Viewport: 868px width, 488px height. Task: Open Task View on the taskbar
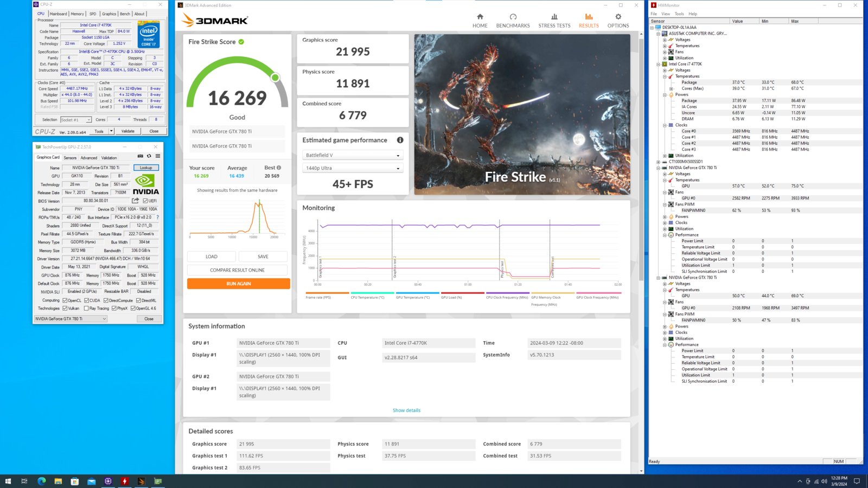(x=24, y=481)
